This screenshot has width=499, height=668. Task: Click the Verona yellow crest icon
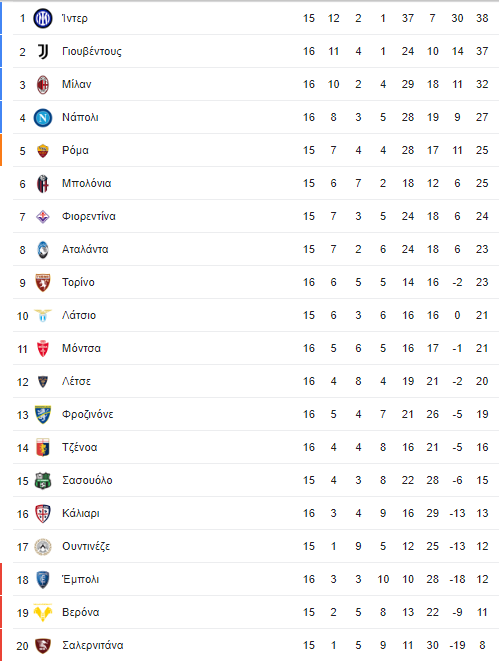43,613
